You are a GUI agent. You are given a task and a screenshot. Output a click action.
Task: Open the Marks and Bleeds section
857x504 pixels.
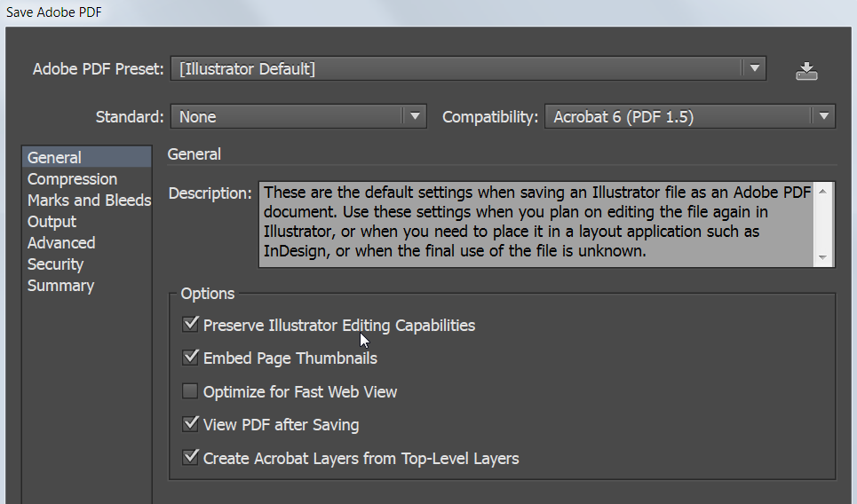(x=89, y=201)
